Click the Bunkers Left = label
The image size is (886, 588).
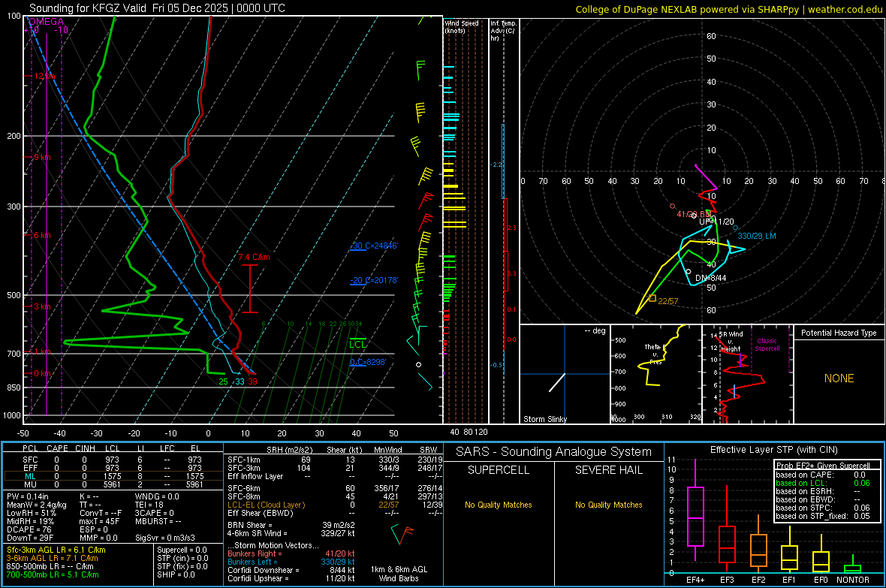click(x=252, y=562)
